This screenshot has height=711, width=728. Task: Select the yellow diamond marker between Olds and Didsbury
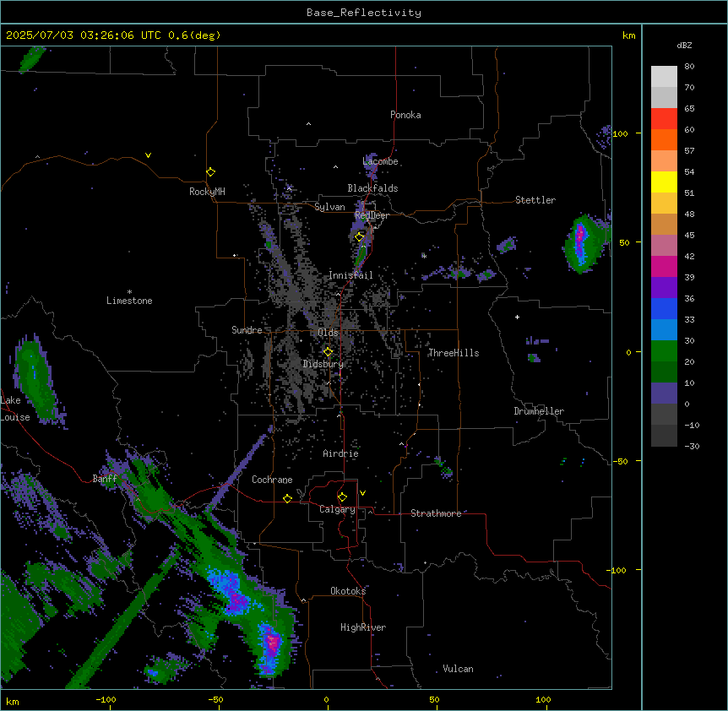[328, 352]
